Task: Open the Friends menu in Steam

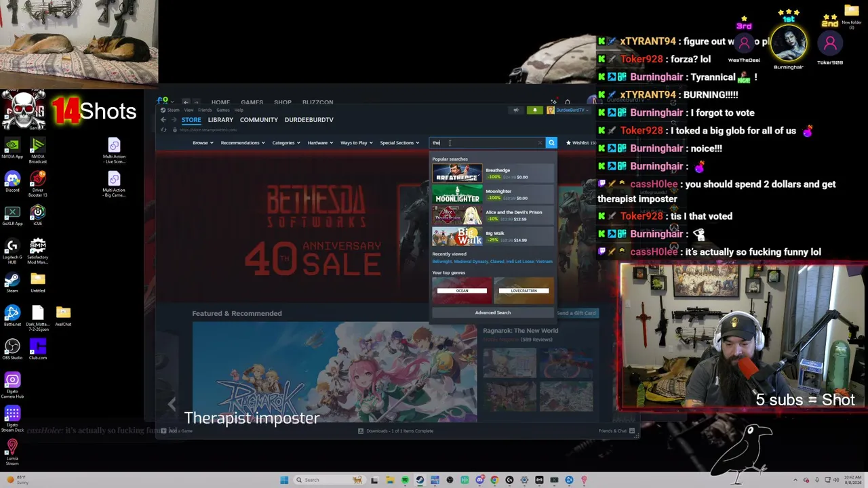Action: point(205,110)
